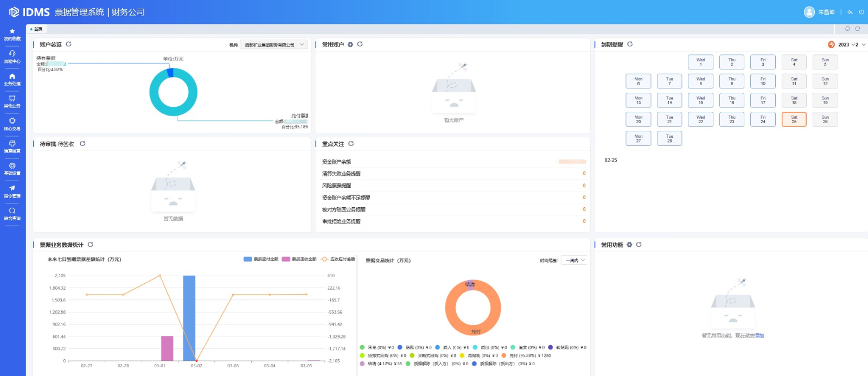Click the 添加 link for common functions
The image size is (868, 376).
(759, 336)
